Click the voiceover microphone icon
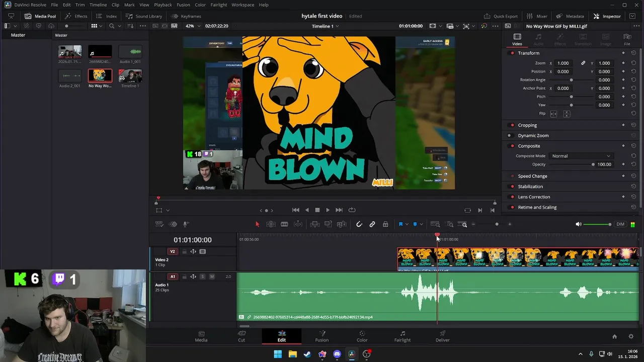 [x=186, y=224]
